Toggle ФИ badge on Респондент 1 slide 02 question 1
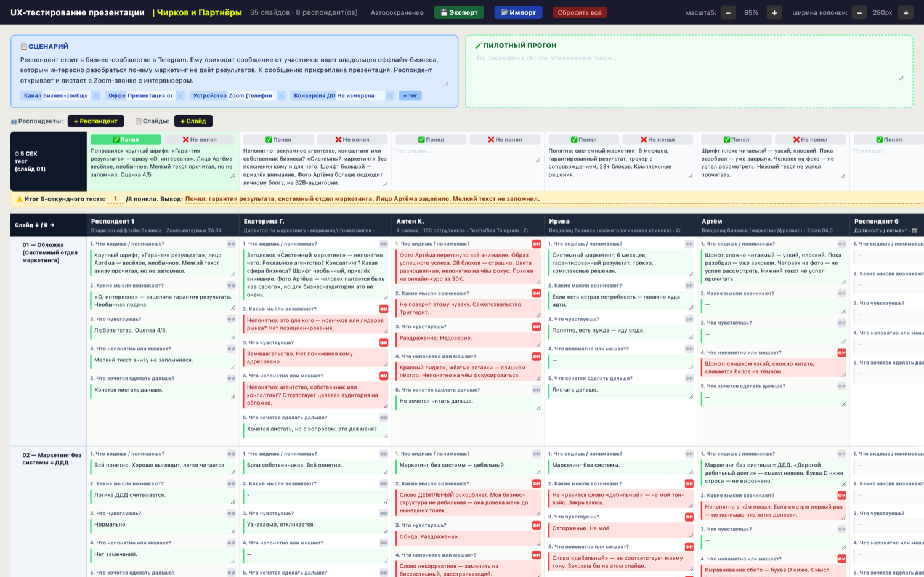This screenshot has width=924, height=577. pyautogui.click(x=231, y=454)
